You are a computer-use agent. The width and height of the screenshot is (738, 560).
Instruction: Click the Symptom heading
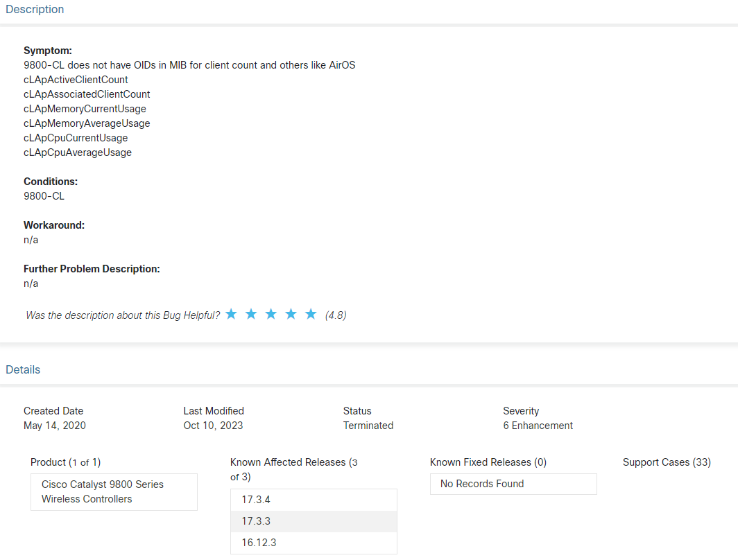click(48, 51)
